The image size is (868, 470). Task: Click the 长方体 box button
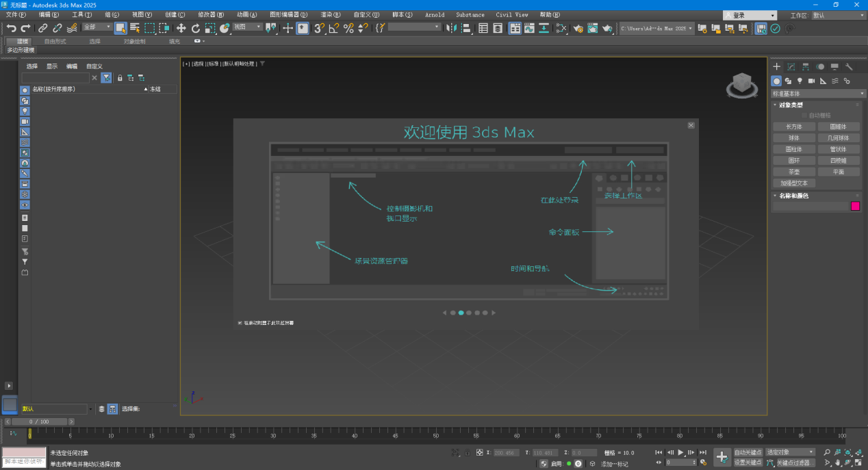click(794, 127)
